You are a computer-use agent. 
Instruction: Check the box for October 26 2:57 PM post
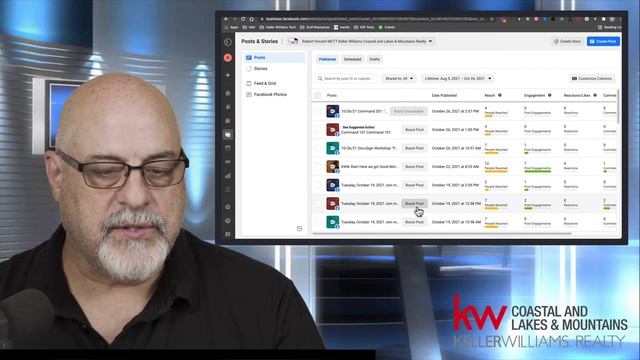318,111
